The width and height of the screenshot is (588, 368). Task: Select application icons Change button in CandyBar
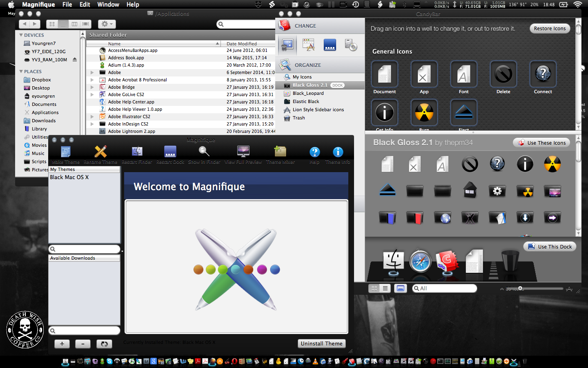pyautogui.click(x=308, y=45)
